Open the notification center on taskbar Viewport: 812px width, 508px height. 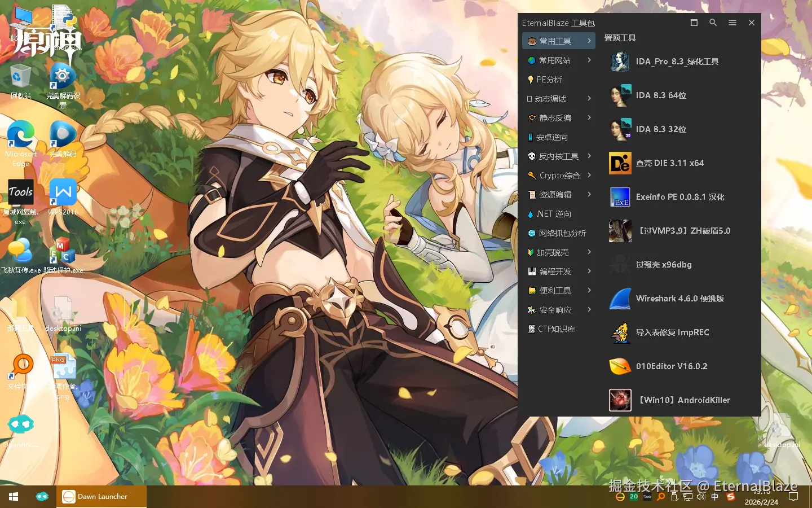tap(793, 497)
